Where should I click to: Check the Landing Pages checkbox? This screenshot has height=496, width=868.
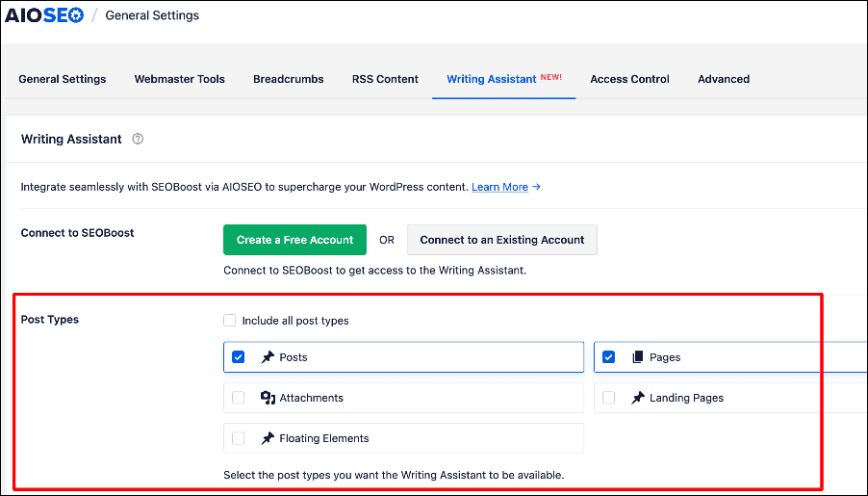coord(608,398)
